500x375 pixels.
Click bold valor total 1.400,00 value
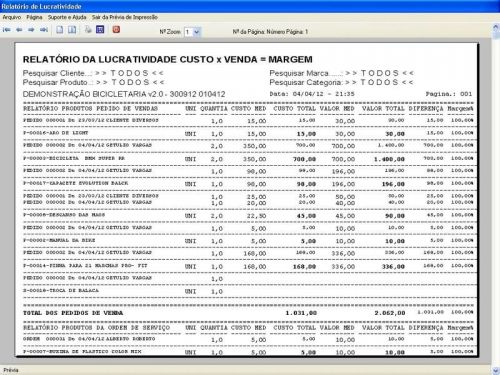click(x=389, y=159)
